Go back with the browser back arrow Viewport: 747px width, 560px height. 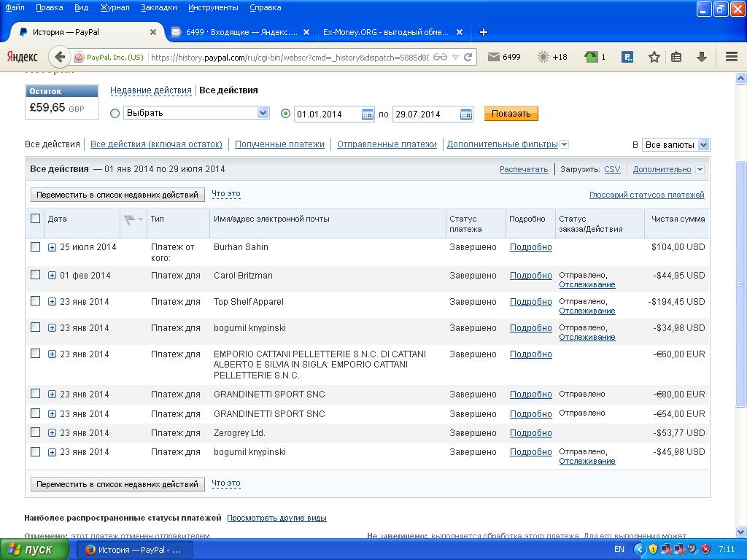tap(60, 57)
